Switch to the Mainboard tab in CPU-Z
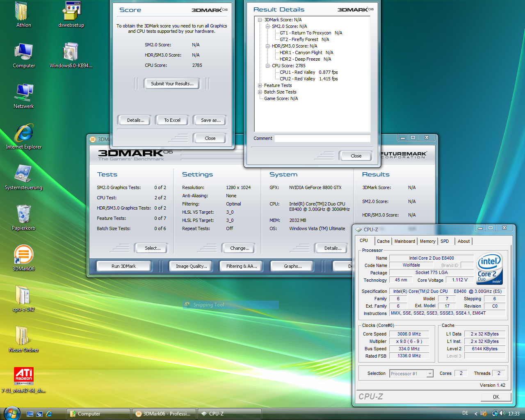 [405, 241]
